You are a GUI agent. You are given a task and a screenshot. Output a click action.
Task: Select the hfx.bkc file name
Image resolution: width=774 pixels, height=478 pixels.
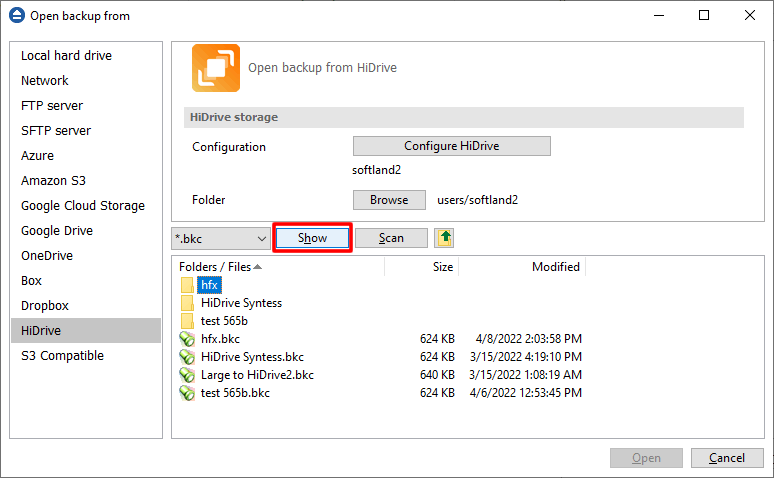220,339
